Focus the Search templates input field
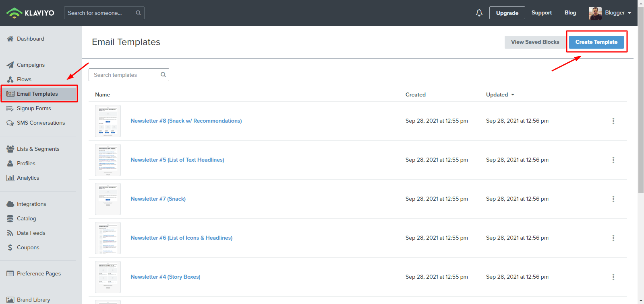The image size is (644, 304). (x=125, y=75)
